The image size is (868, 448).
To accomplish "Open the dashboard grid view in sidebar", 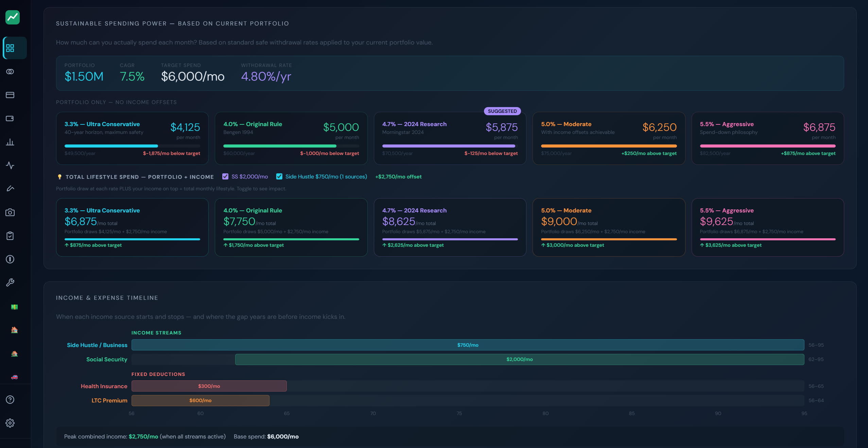I will coord(10,48).
